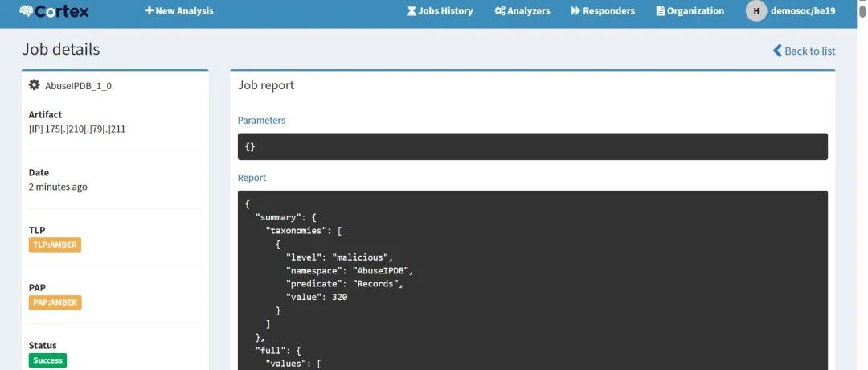The width and height of the screenshot is (868, 370).
Task: Click the Cortex brain logo icon
Action: [x=26, y=11]
